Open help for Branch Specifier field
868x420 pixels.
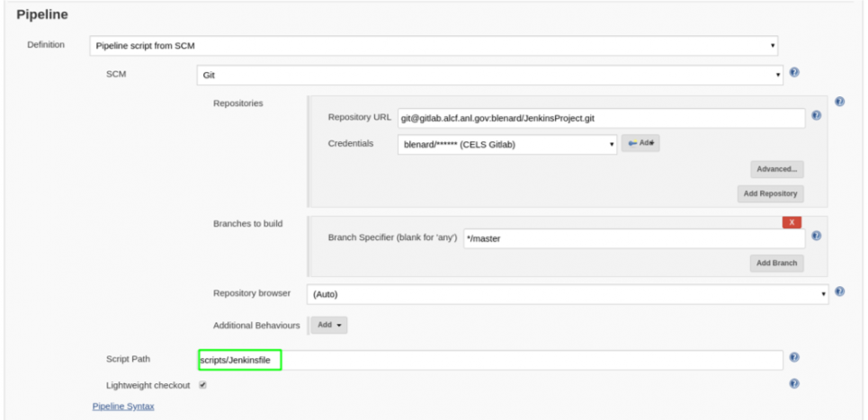click(x=816, y=236)
